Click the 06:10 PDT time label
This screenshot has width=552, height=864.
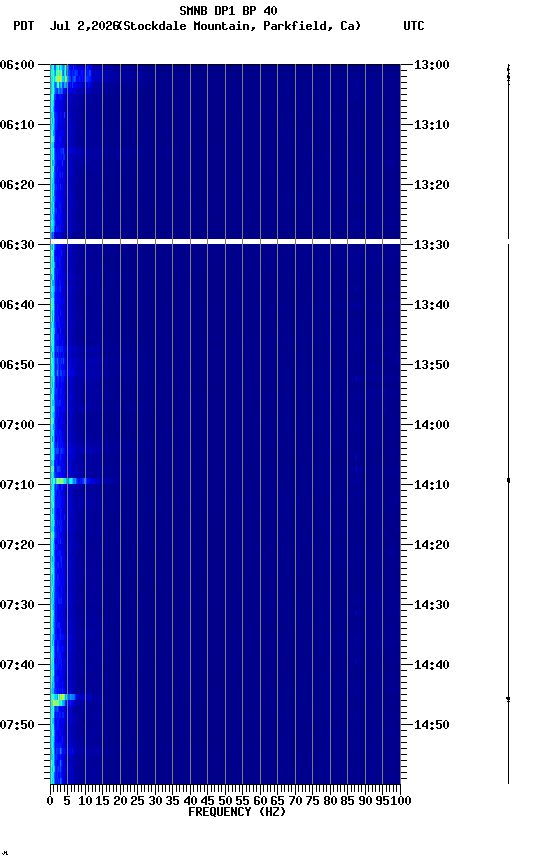click(x=17, y=125)
